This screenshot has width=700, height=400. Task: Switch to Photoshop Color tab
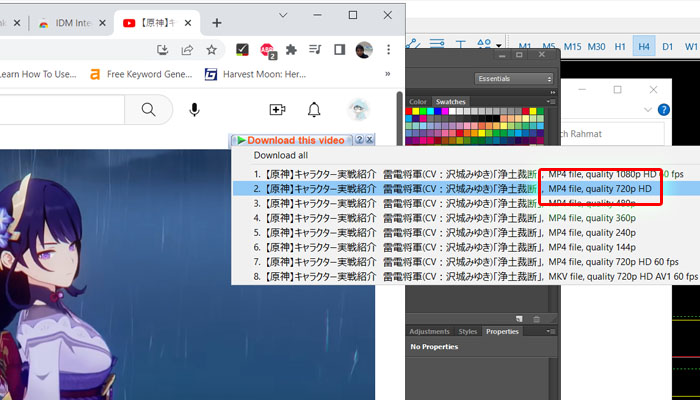pos(418,102)
